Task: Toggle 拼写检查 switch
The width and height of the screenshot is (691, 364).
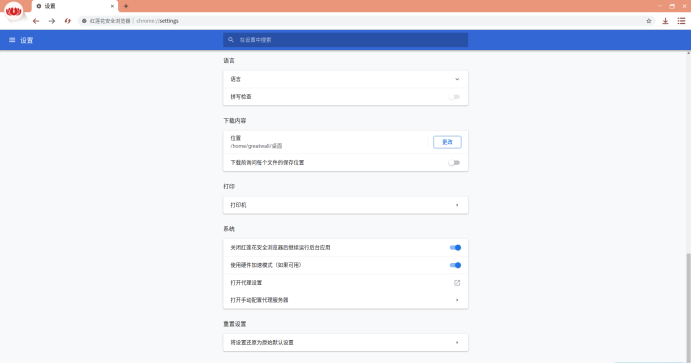Action: click(454, 97)
